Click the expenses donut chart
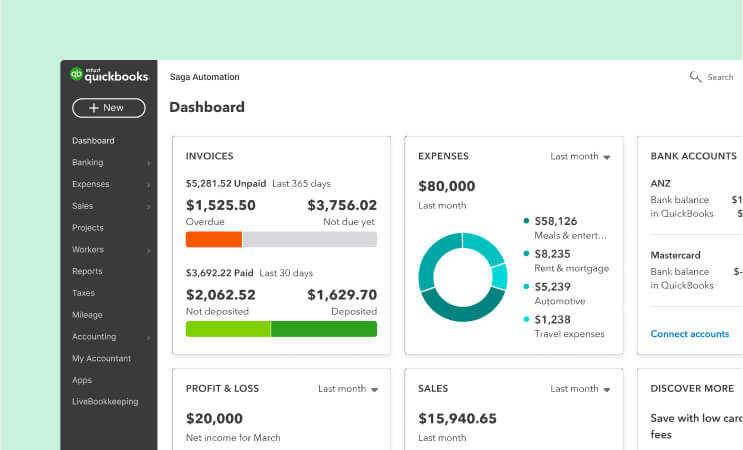Viewport: 743px width, 450px height. pyautogui.click(x=463, y=277)
